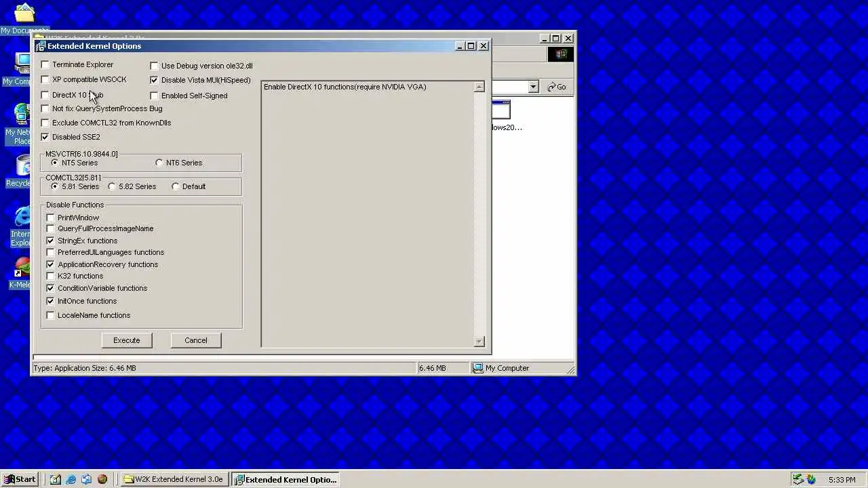The width and height of the screenshot is (868, 488).
Task: Select the NT5 Series radio button
Action: (x=55, y=163)
